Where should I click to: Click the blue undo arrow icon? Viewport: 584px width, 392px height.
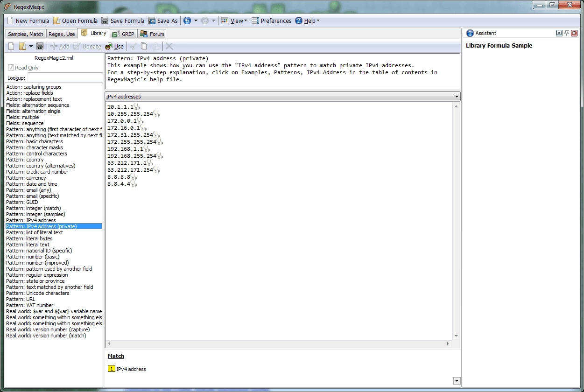(187, 21)
